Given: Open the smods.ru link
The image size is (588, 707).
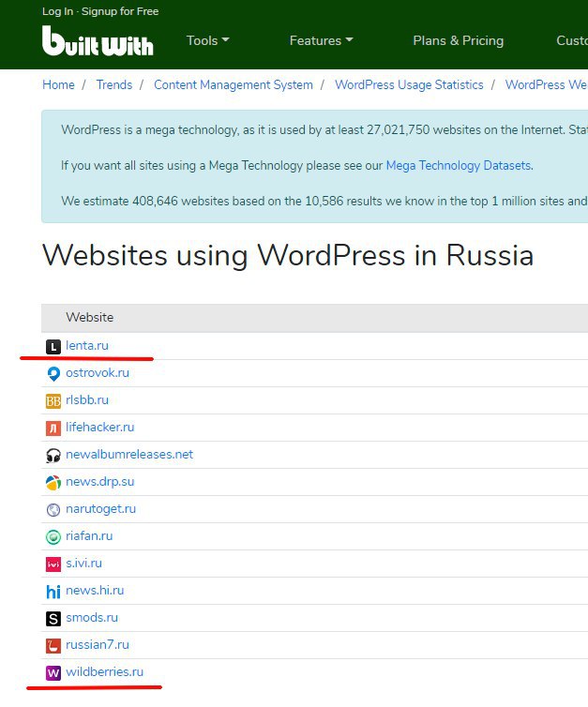Looking at the screenshot, I should click(92, 617).
